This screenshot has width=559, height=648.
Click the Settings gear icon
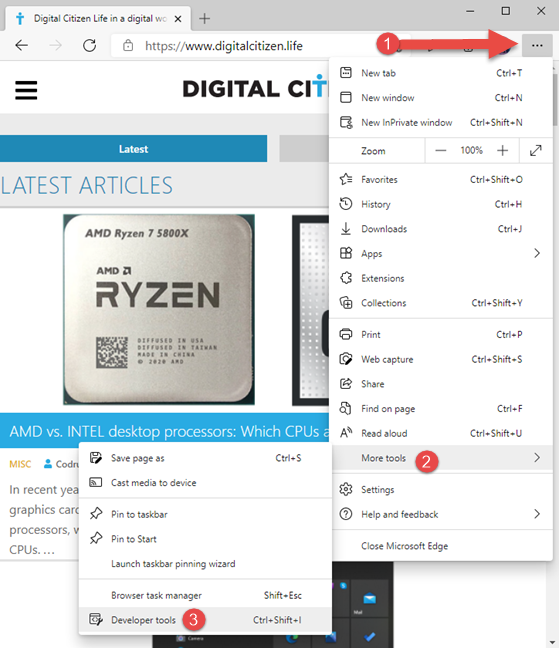point(346,489)
